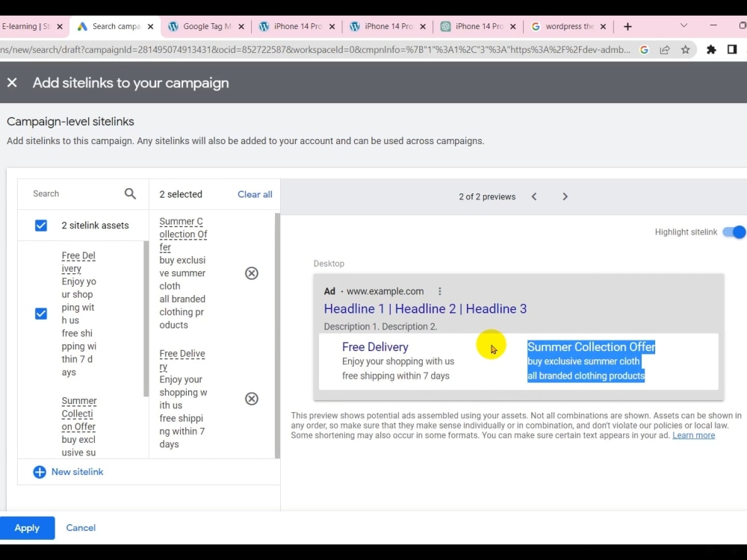Click highlighted Summer Collection Offer in preview
Screen dimensions: 747x560
591,346
